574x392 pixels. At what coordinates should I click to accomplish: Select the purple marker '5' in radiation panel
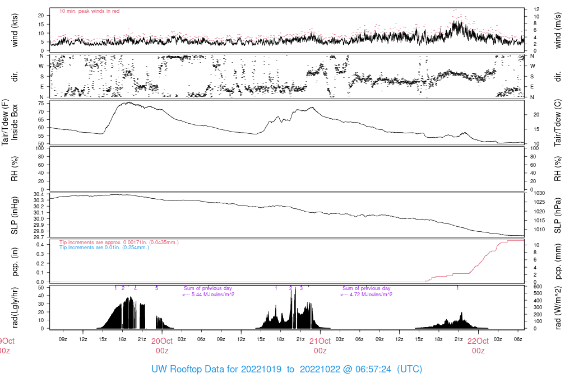tap(157, 288)
